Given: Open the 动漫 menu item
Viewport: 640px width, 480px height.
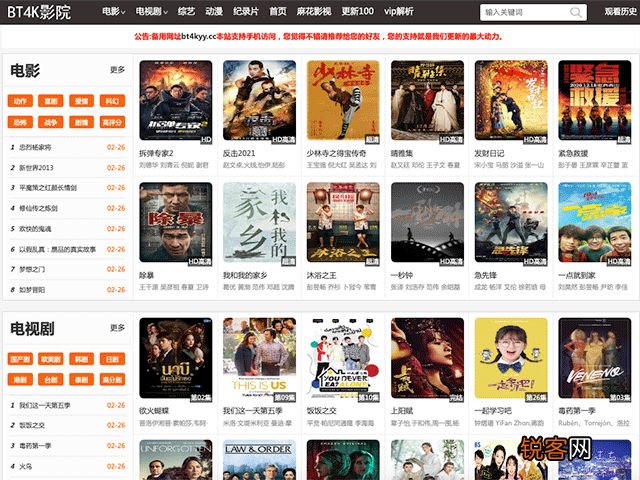Looking at the screenshot, I should tap(214, 11).
